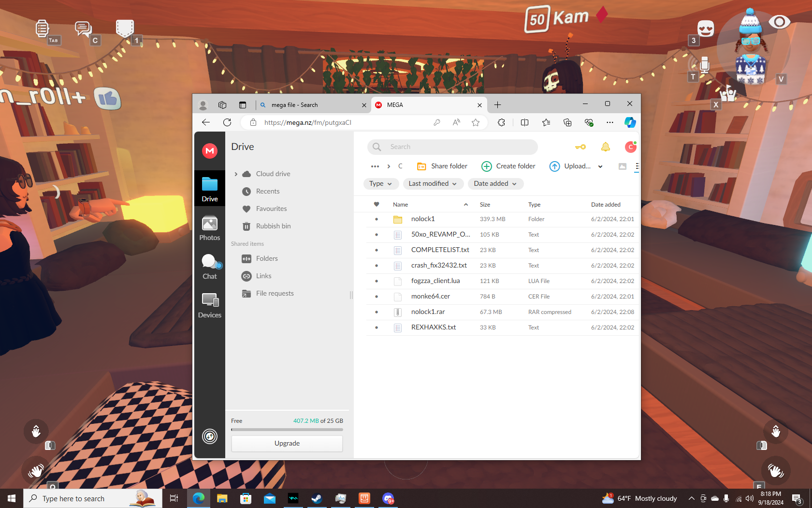Open the Chat section in MEGA sidebar

tap(210, 267)
